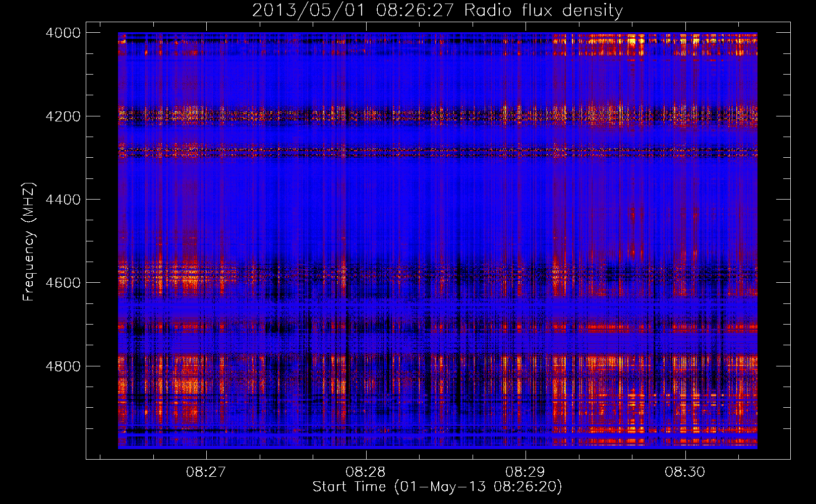Click the 'Start Time (01-May-13 08:26:20)' axis label
The image size is (816, 504).
pyautogui.click(x=437, y=487)
